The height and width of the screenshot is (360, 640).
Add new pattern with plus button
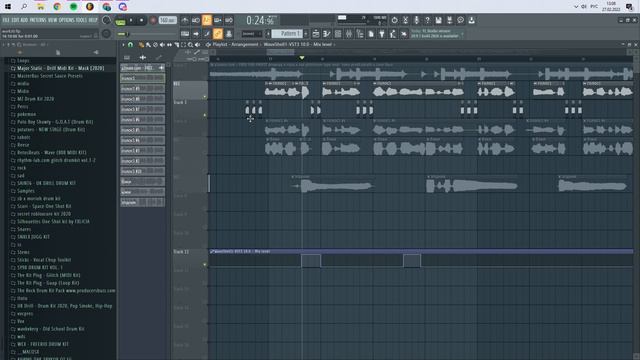coord(306,34)
